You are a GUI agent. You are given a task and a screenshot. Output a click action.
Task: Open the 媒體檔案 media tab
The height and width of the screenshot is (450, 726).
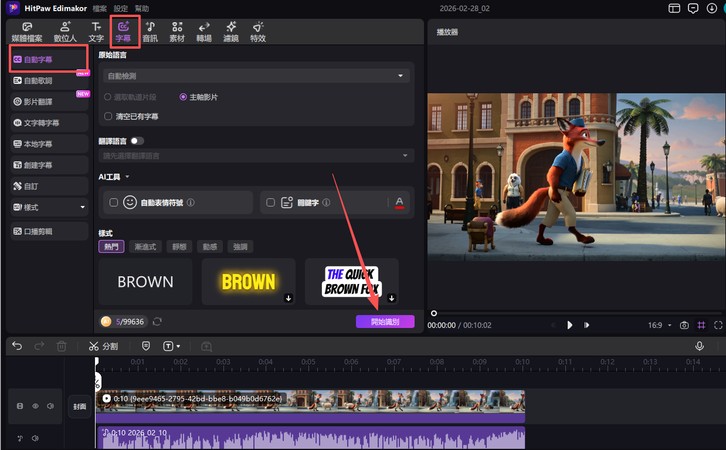27,32
